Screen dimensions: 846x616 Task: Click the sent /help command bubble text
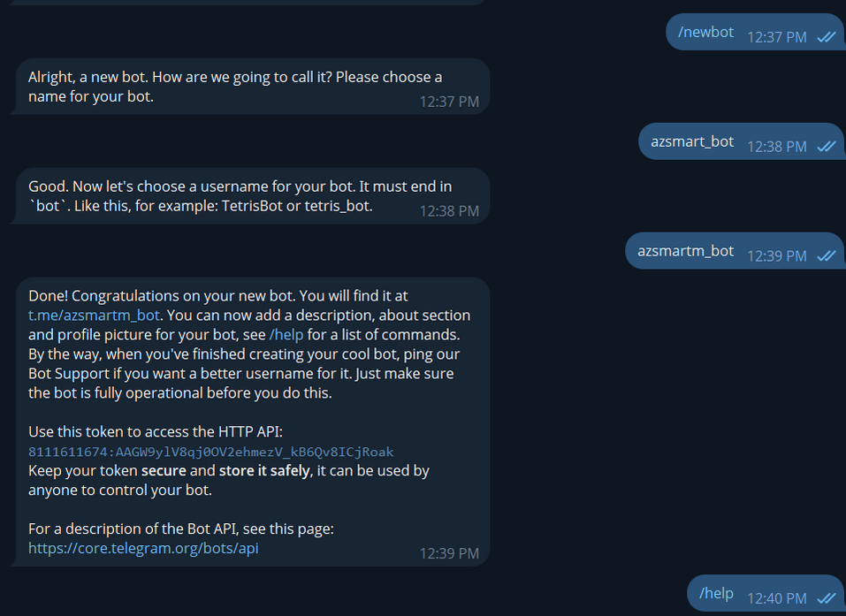pos(716,593)
